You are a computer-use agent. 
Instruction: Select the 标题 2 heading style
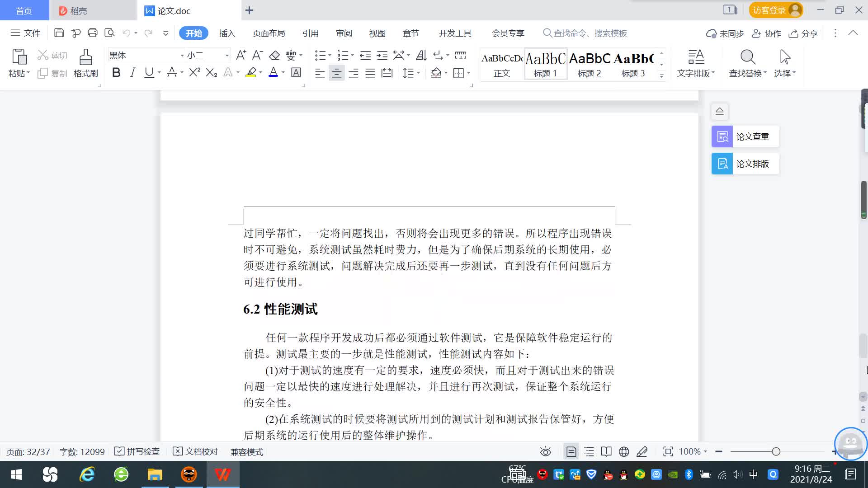click(x=589, y=64)
